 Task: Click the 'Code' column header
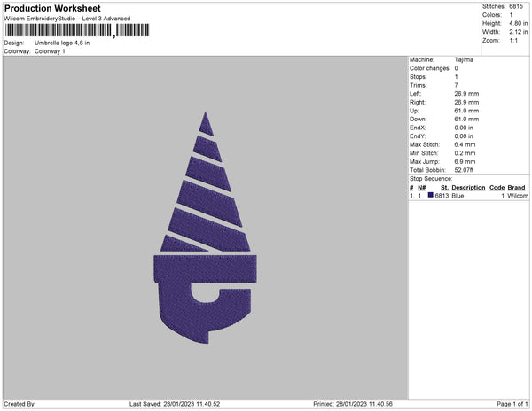[497, 188]
